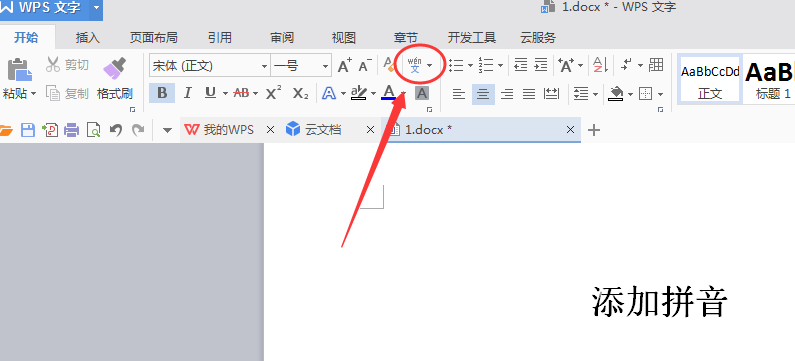The image size is (795, 361).
Task: Apply blue font color A
Action: tap(389, 93)
